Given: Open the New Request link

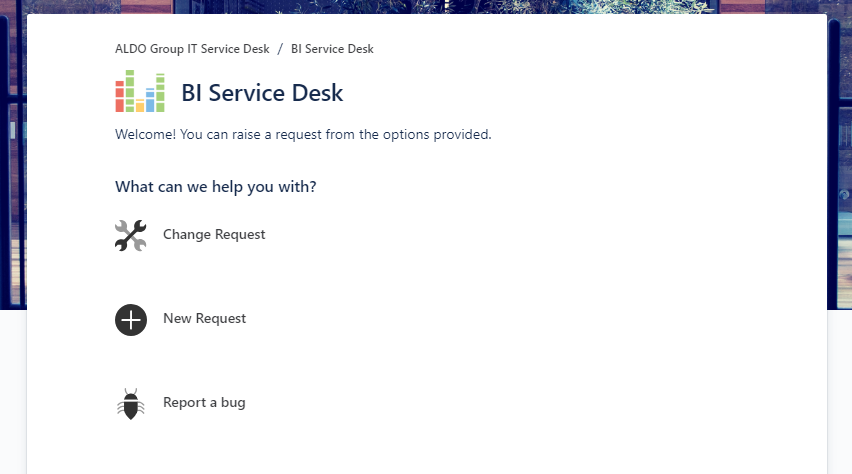Looking at the screenshot, I should (x=204, y=319).
